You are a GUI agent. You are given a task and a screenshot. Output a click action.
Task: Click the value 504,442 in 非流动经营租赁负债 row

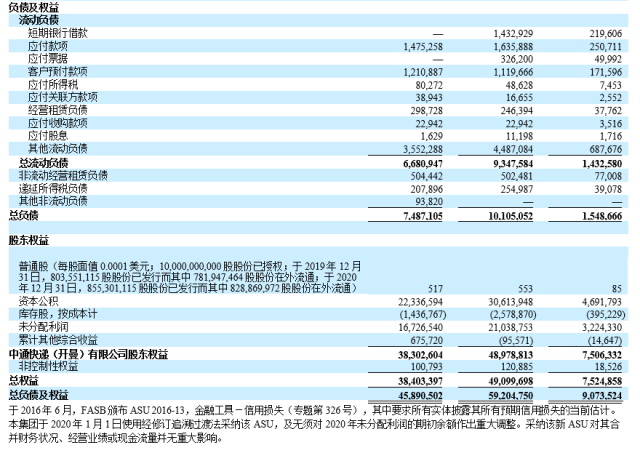(427, 177)
